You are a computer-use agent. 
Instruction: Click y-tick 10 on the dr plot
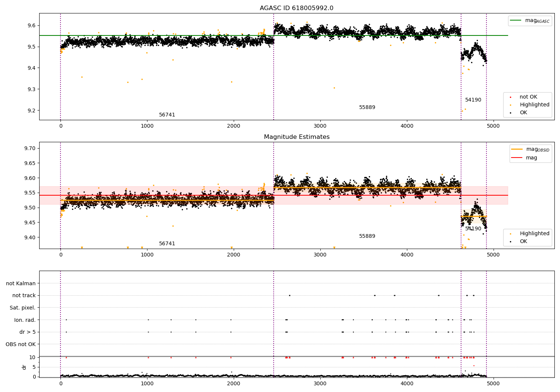point(32,357)
